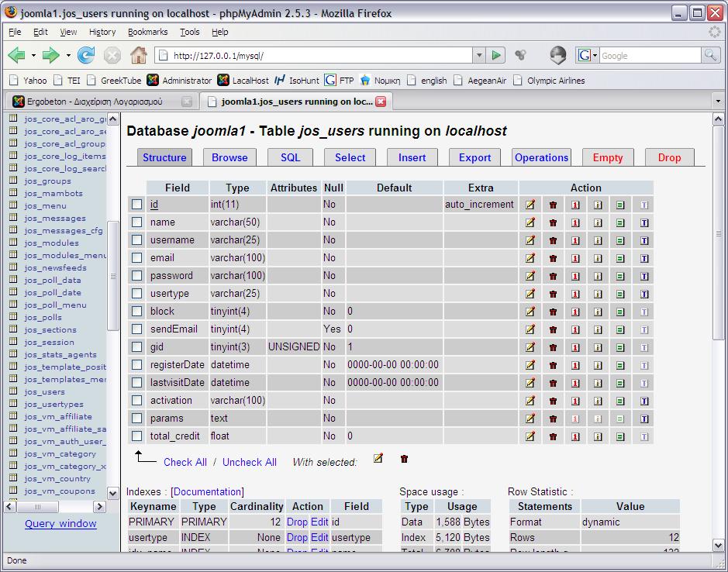Click the change pencil icon for total_credit field
The width and height of the screenshot is (728, 572).
pos(530,436)
